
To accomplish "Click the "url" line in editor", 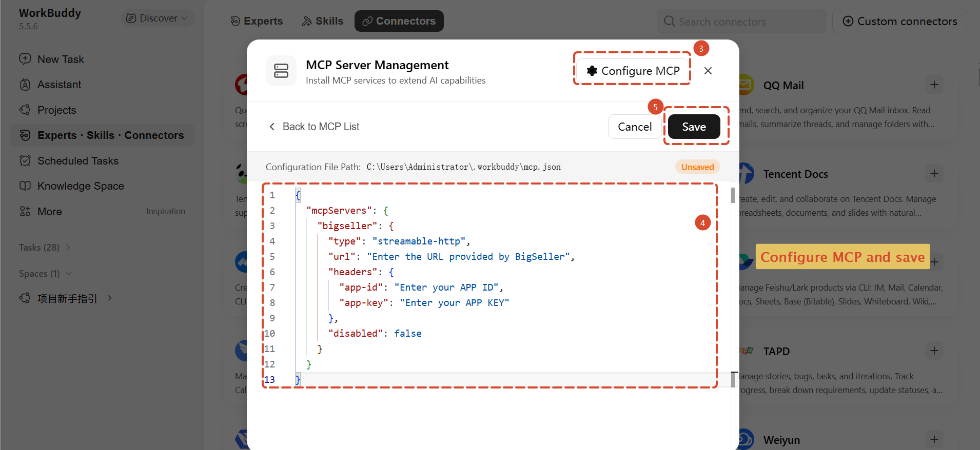I will click(452, 256).
